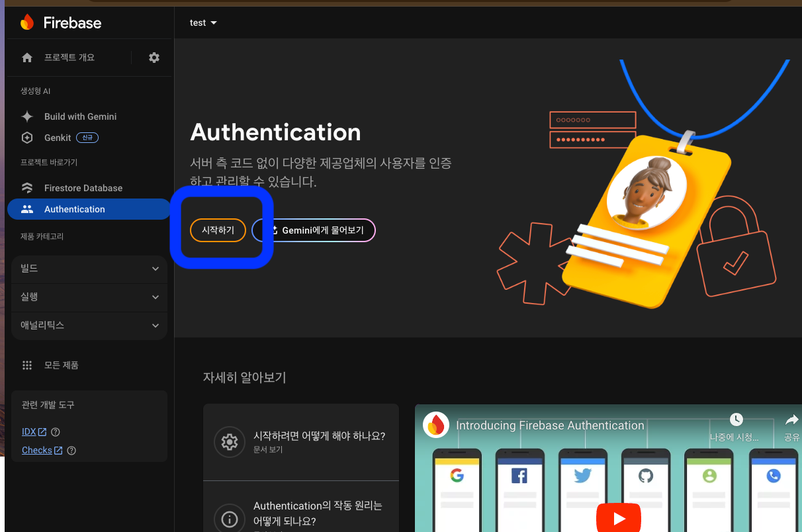802x532 pixels.
Task: Open the Checks link
Action: (37, 451)
